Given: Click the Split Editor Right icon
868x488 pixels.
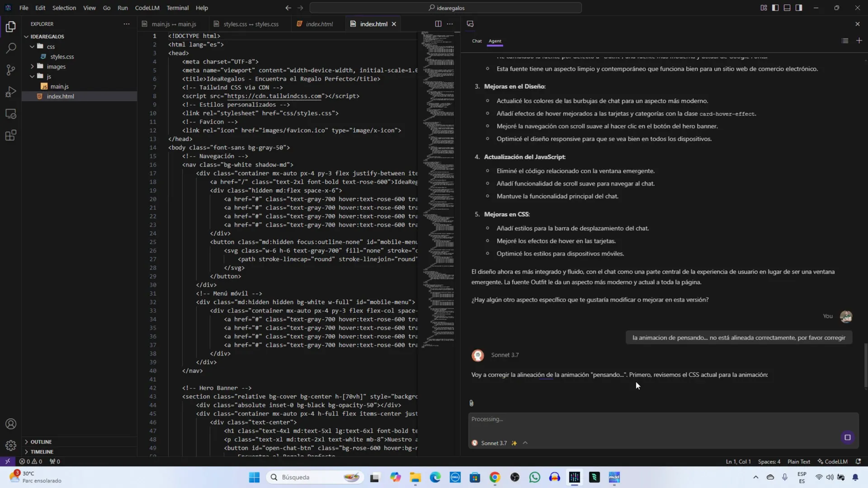Looking at the screenshot, I should 438,24.
